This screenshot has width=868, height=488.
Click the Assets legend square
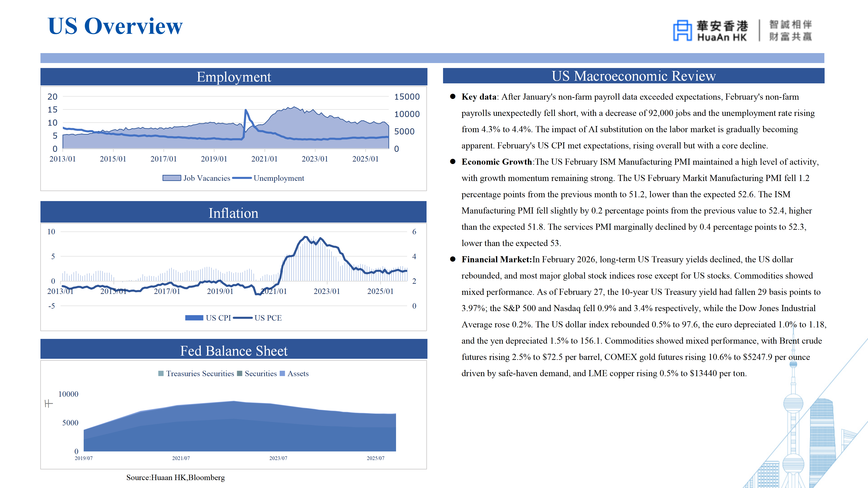click(282, 373)
